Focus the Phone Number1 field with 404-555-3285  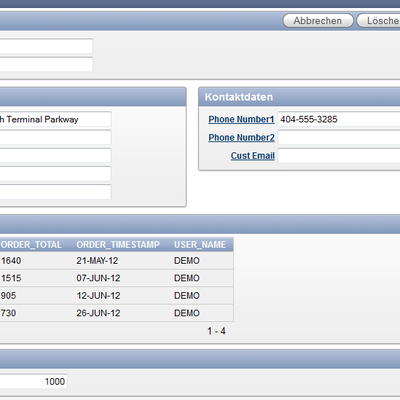point(339,119)
